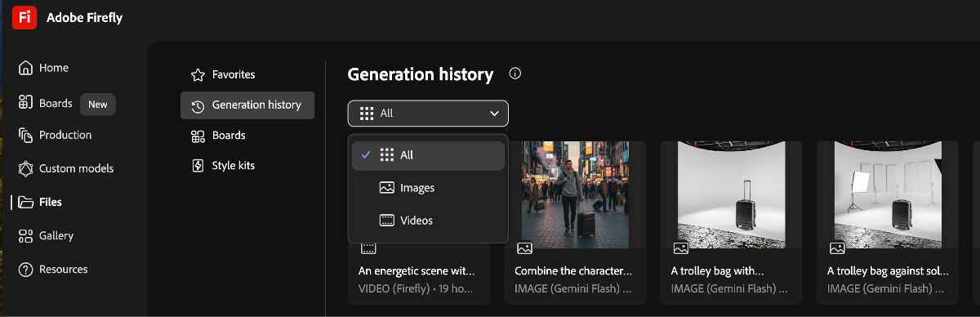The width and height of the screenshot is (980, 317).
Task: Click 'A trolley bag with...' title
Action: click(x=718, y=270)
